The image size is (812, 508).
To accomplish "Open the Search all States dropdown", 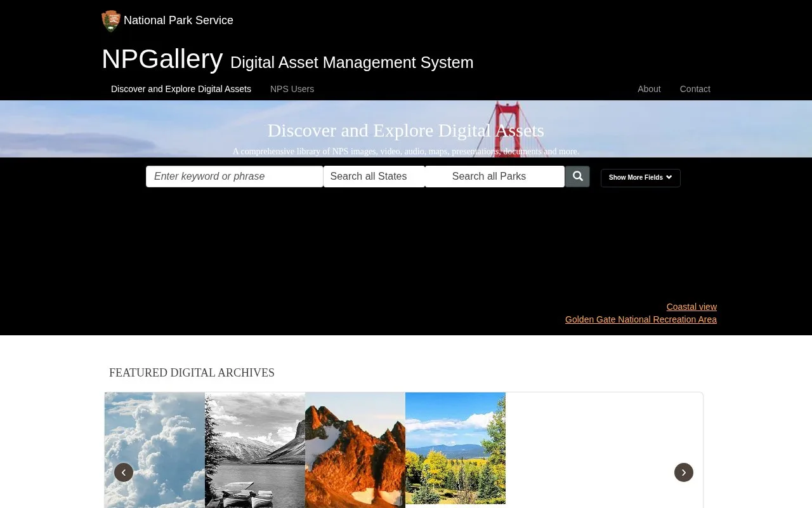I will pyautogui.click(x=374, y=177).
